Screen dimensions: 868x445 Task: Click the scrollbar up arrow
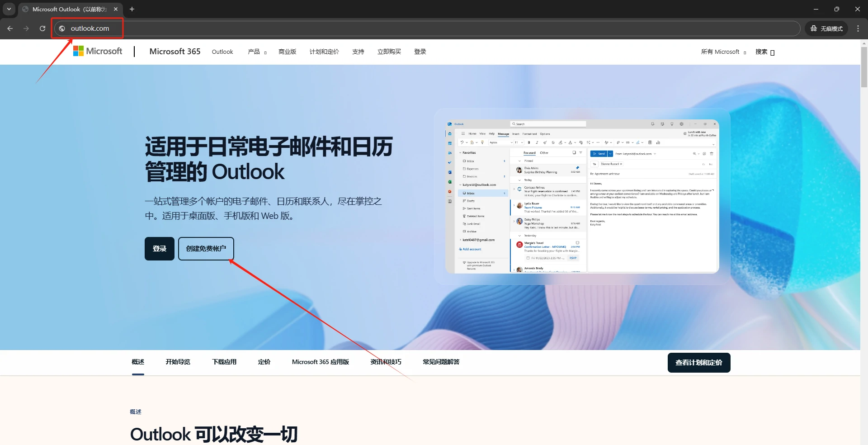(x=864, y=43)
